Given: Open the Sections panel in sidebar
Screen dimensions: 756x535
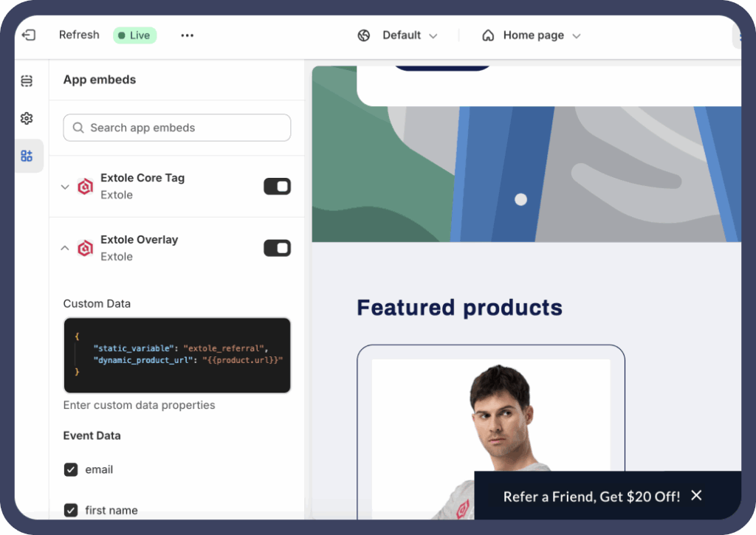Looking at the screenshot, I should [27, 80].
